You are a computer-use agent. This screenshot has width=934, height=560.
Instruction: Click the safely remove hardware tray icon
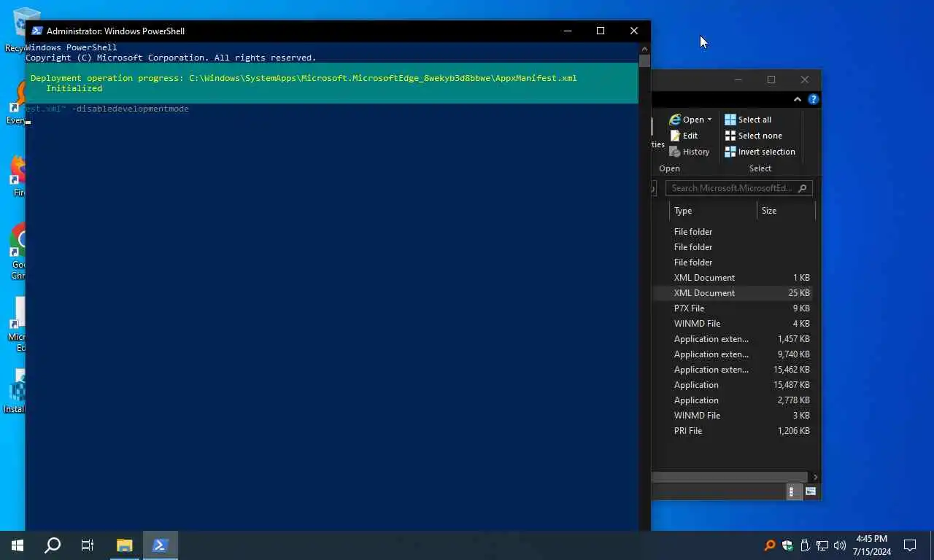pyautogui.click(x=805, y=545)
